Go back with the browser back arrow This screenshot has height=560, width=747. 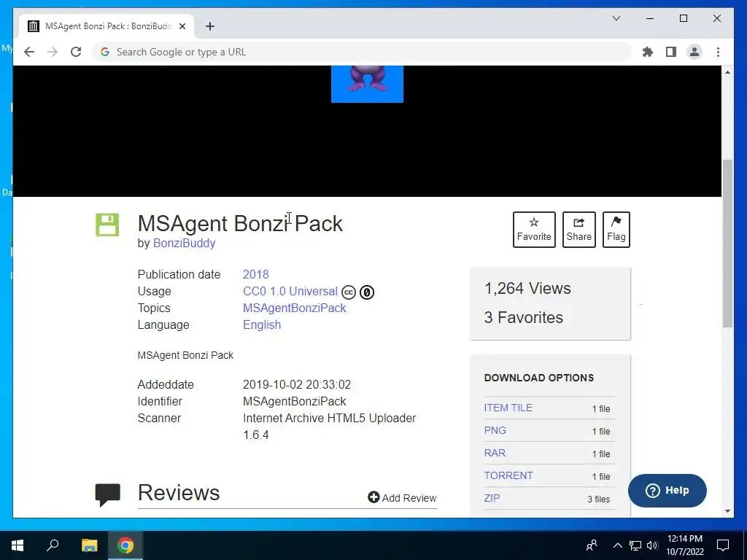[x=29, y=52]
